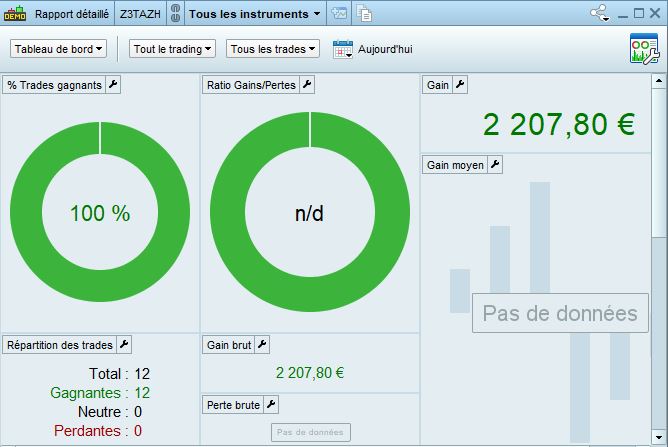Viewport: 668px width, 447px height.
Task: Toggle the chain link window icon
Action: 175,13
